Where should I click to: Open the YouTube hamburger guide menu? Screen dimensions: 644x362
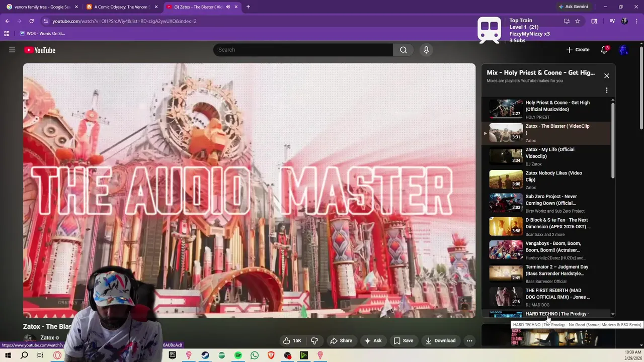pos(12,50)
